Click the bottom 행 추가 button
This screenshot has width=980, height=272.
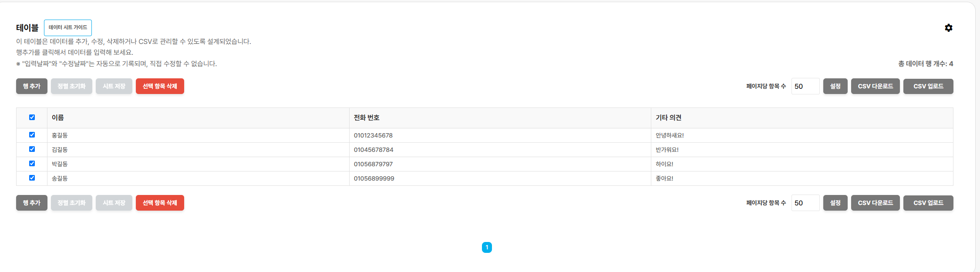(32, 203)
